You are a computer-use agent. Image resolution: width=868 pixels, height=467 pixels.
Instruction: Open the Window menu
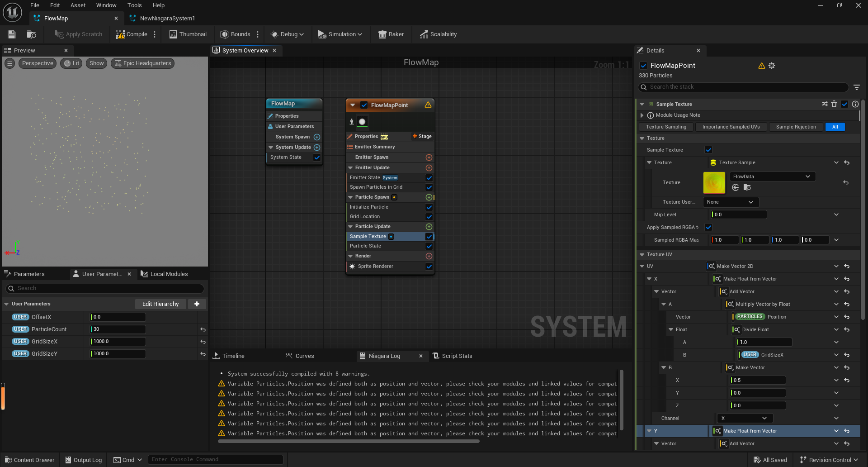[x=106, y=5]
